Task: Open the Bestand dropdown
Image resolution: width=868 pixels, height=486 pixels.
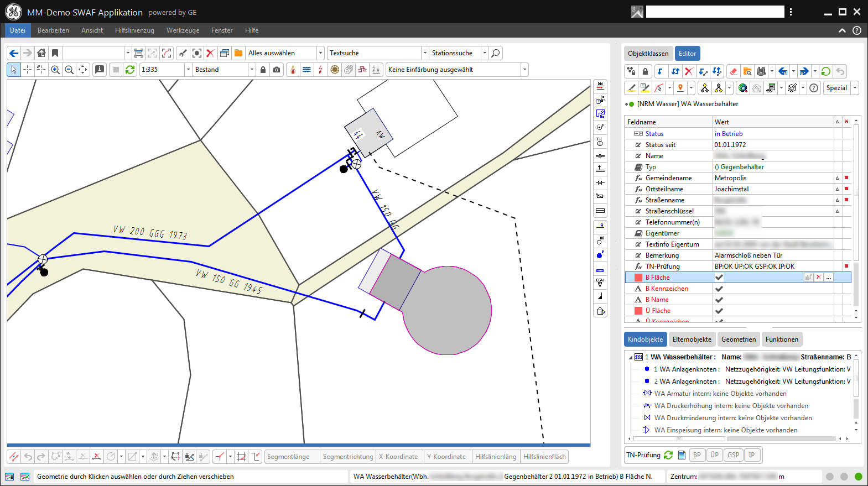Action: coord(252,70)
